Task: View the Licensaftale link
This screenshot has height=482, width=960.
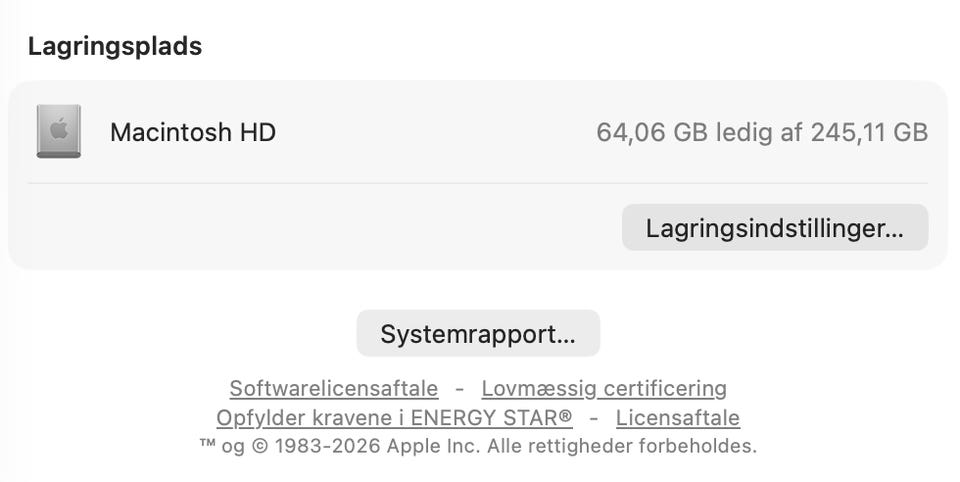Action: coord(677,418)
